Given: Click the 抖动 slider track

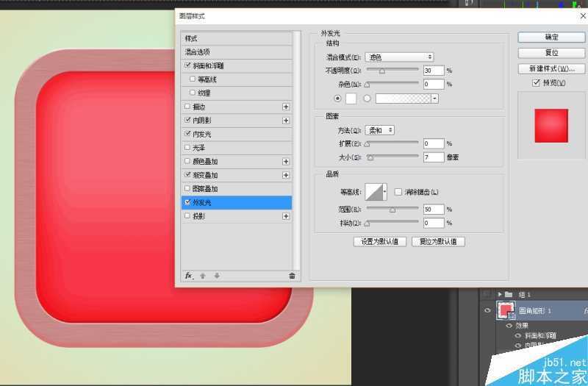Looking at the screenshot, I should point(392,222).
